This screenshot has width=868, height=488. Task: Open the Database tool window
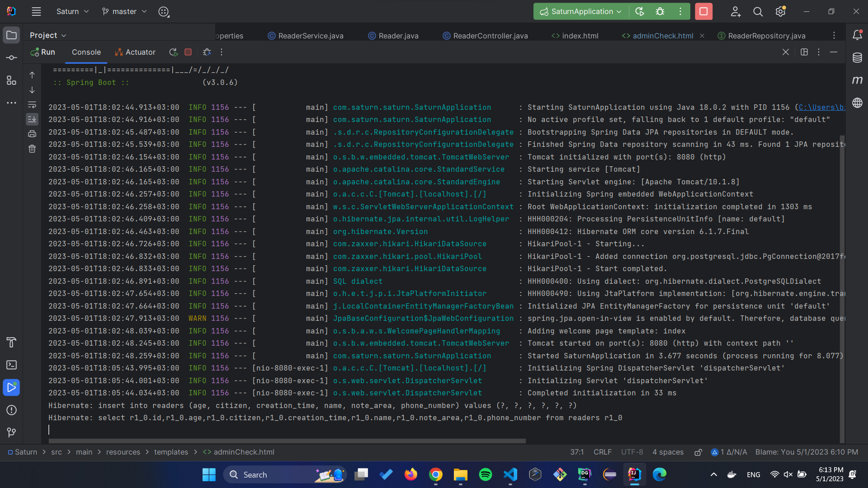click(858, 58)
